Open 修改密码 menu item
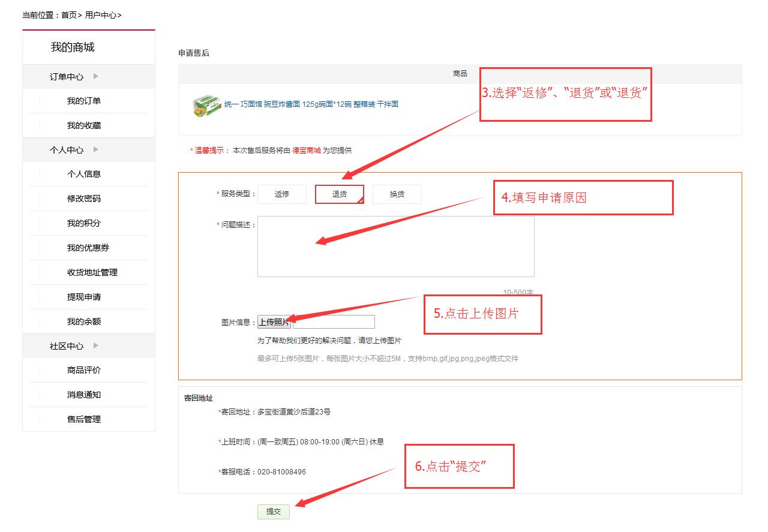Viewport: 768px width, 532px height. pyautogui.click(x=84, y=199)
